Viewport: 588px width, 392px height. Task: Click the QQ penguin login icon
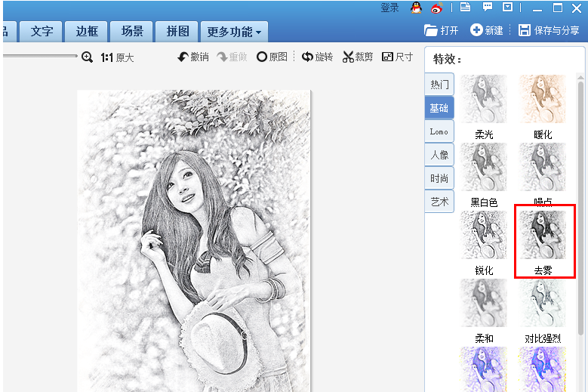click(417, 8)
